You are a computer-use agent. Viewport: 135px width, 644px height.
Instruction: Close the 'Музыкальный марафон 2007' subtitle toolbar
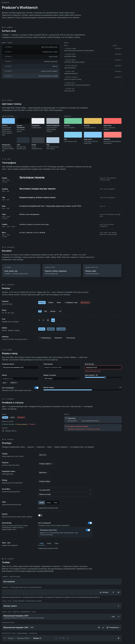point(118,616)
